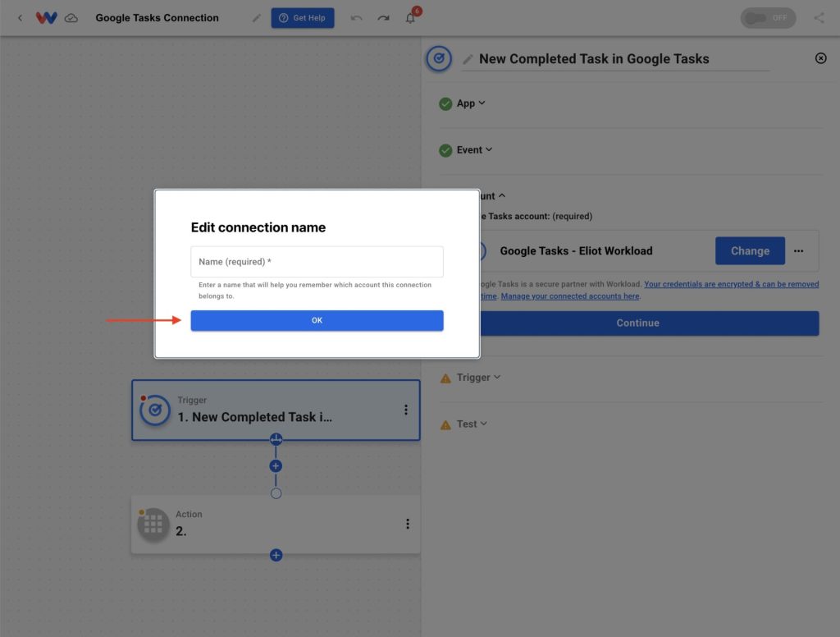Click the Continue button
840x637 pixels.
pyautogui.click(x=650, y=323)
